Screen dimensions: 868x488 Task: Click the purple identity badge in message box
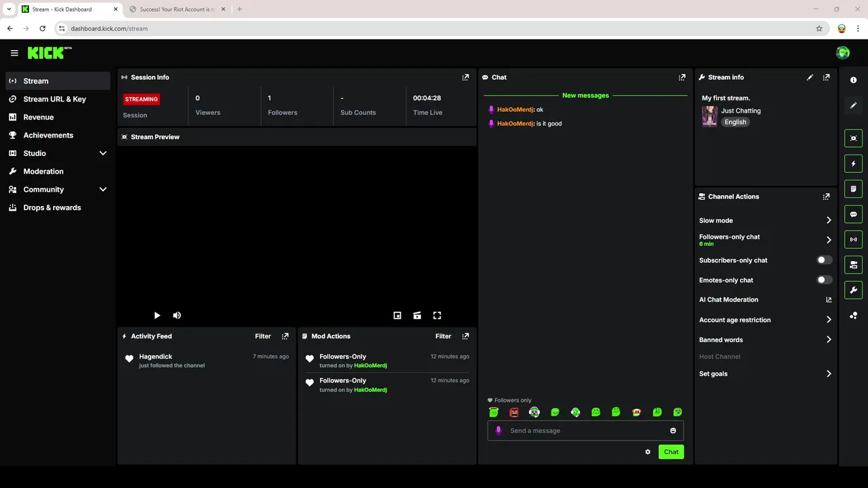click(499, 430)
